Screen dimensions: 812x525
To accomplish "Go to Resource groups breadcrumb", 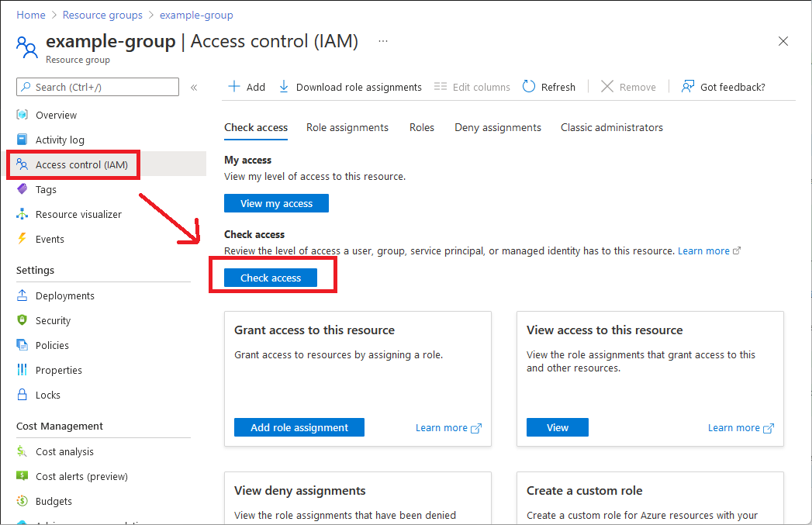I will point(102,15).
